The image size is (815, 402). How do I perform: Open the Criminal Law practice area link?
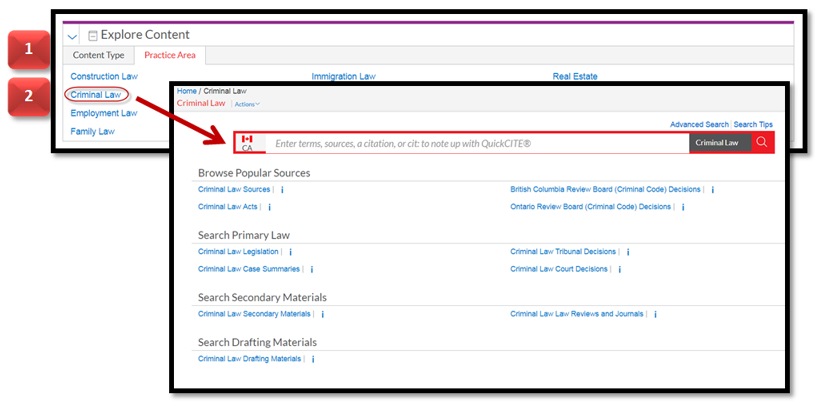[96, 95]
